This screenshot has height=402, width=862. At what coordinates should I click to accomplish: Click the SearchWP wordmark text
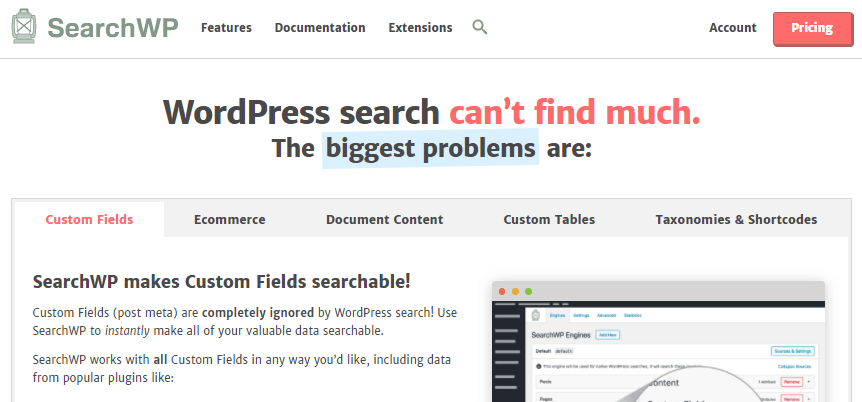point(113,27)
